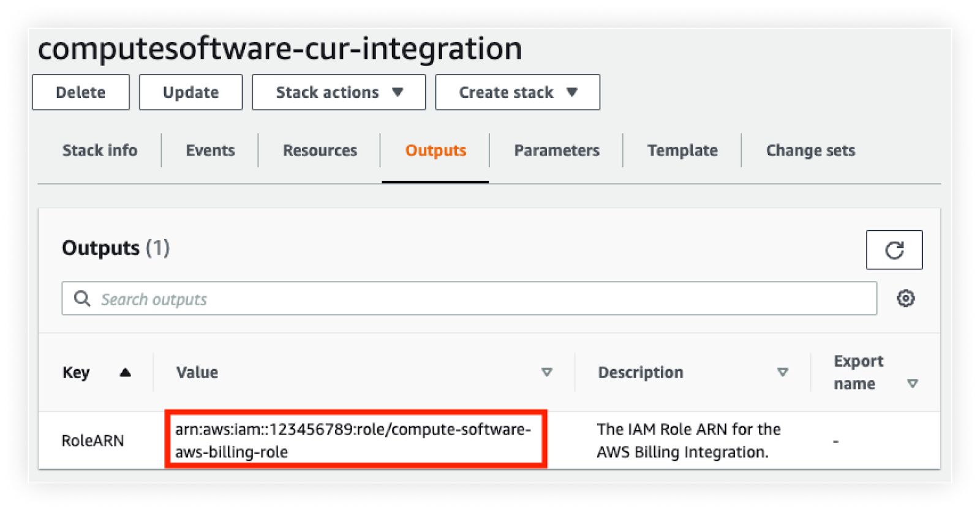Click the refresh outputs icon button
Image resolution: width=980 pixels, height=511 pixels.
(x=894, y=250)
